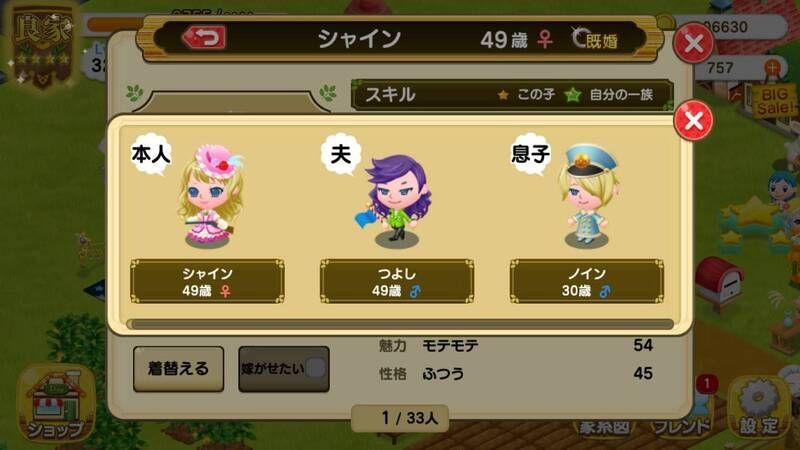Close the character detail panel
This screenshot has width=800, height=450.
pos(693,43)
